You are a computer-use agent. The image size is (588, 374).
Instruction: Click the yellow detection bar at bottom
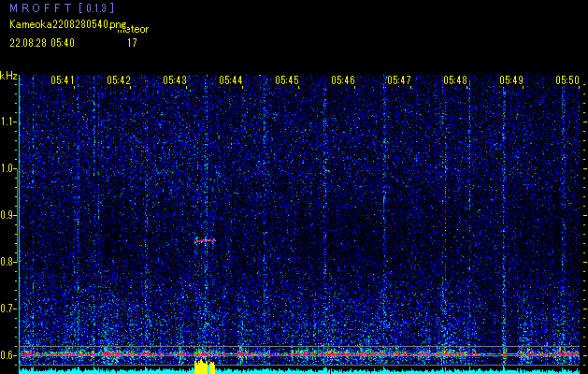point(205,367)
